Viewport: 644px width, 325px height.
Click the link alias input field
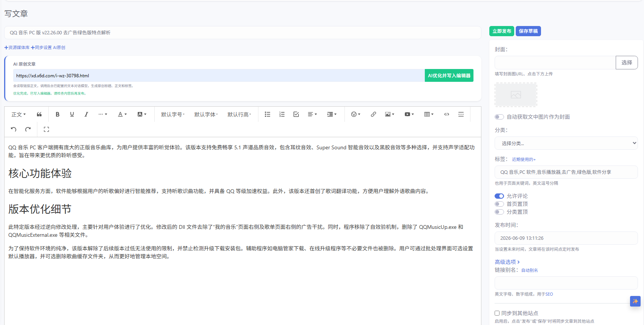566,283
